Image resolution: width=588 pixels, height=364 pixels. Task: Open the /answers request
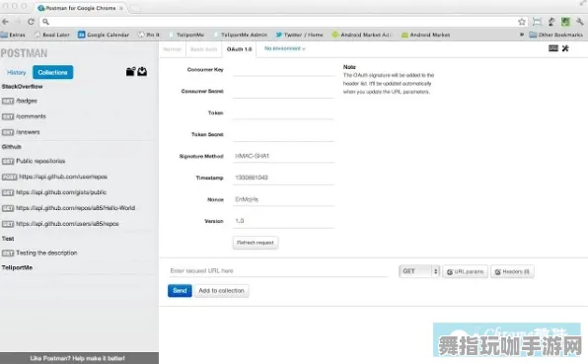pyautogui.click(x=28, y=132)
